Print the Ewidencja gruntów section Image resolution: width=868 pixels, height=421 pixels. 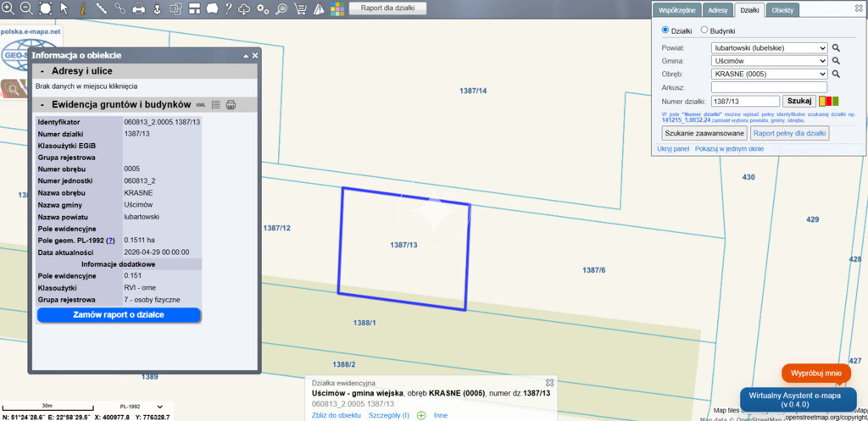[x=231, y=105]
